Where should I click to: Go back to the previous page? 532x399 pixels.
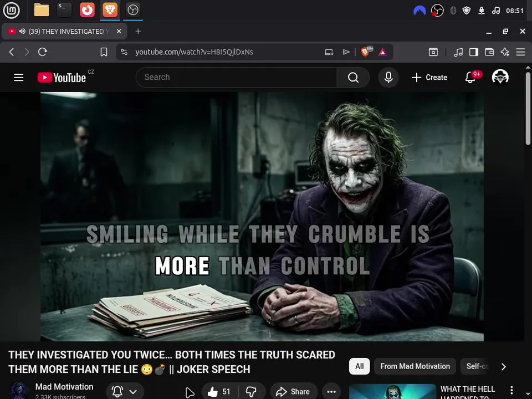point(12,52)
